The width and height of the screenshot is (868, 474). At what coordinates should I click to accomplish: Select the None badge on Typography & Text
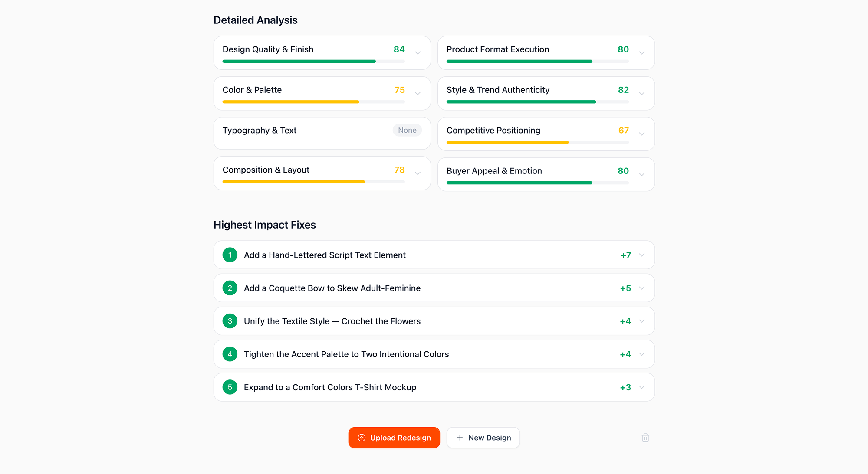(x=407, y=130)
